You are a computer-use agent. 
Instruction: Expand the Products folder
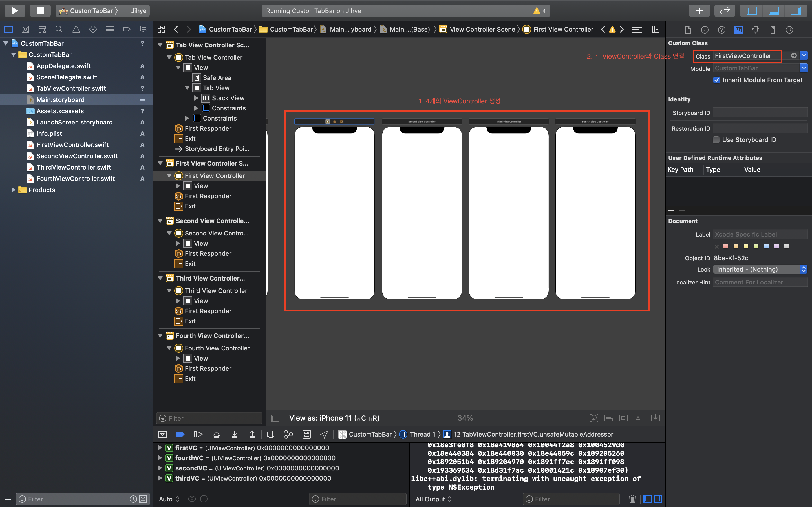pos(14,190)
